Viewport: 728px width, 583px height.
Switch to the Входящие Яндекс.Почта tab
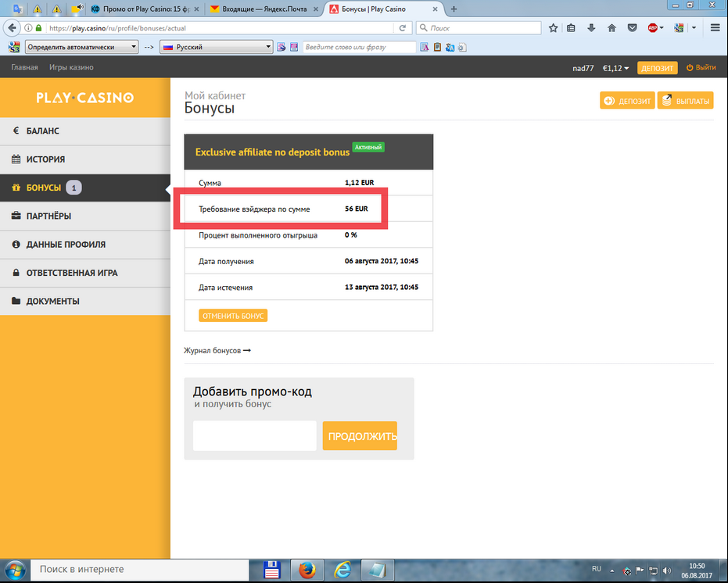pyautogui.click(x=264, y=9)
